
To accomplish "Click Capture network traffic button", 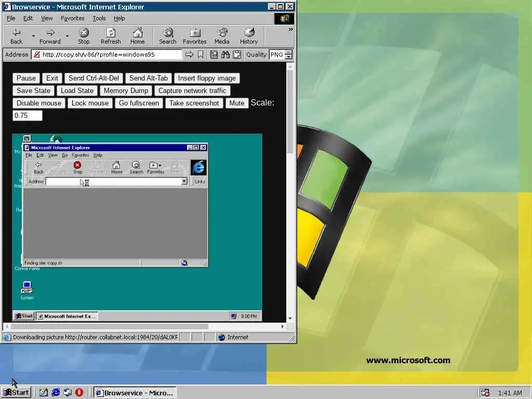I will click(192, 90).
